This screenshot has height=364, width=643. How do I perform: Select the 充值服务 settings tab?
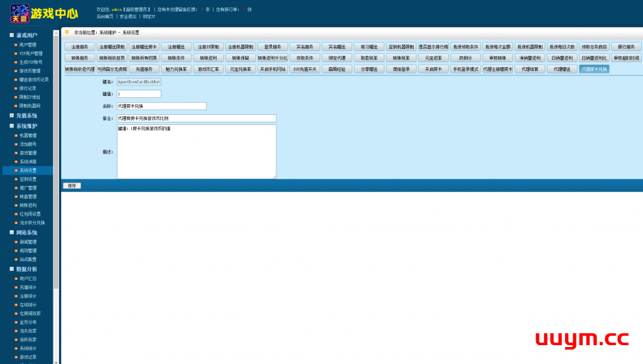tap(144, 70)
